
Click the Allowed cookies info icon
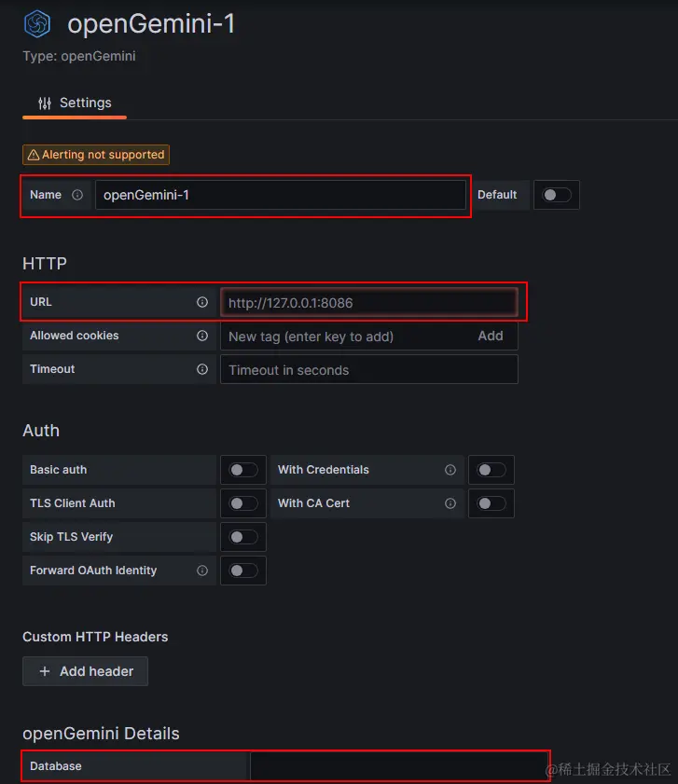202,336
